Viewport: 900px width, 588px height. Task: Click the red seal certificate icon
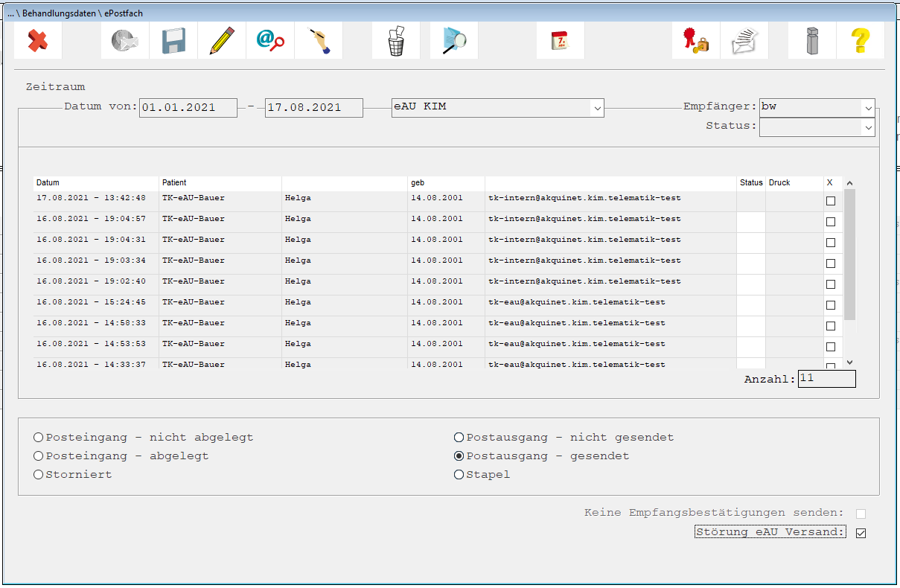point(695,40)
